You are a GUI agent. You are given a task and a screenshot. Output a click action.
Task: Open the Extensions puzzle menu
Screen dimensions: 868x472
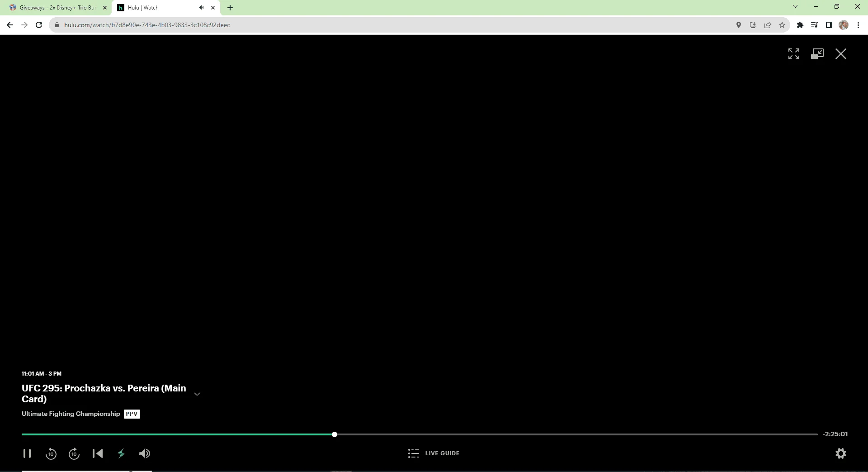[x=800, y=25]
